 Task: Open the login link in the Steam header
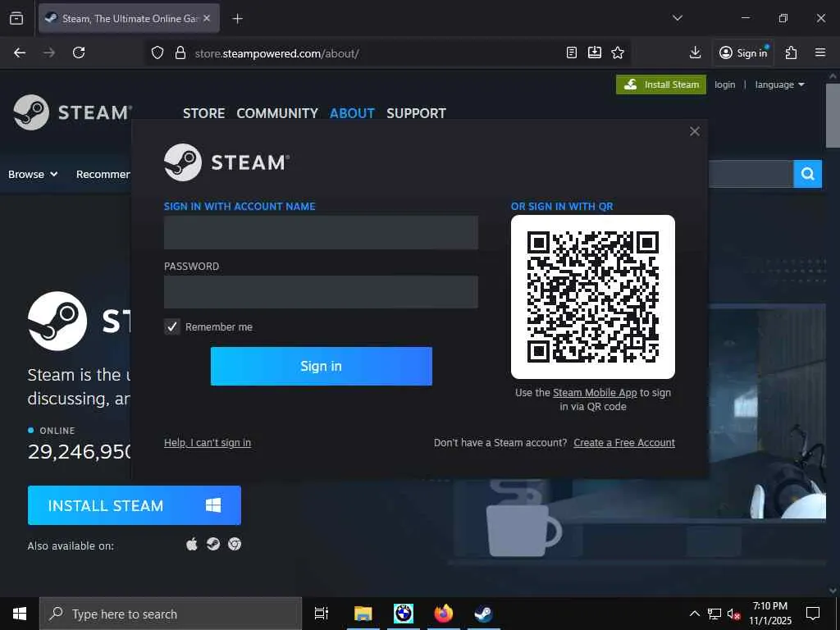point(724,84)
